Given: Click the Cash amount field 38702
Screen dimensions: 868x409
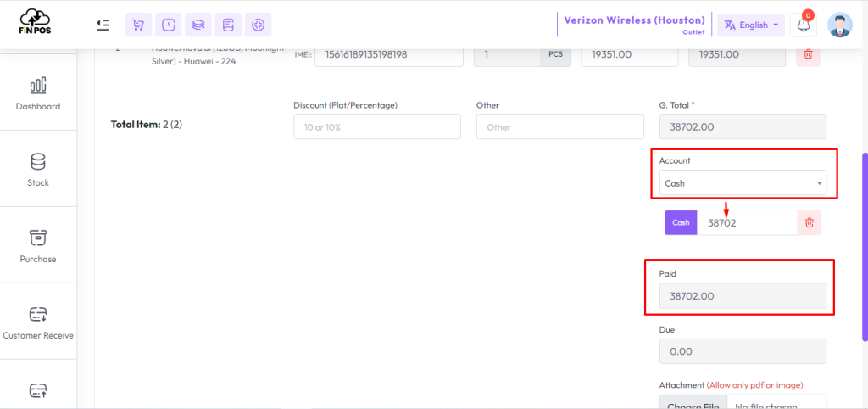Looking at the screenshot, I should [x=748, y=222].
